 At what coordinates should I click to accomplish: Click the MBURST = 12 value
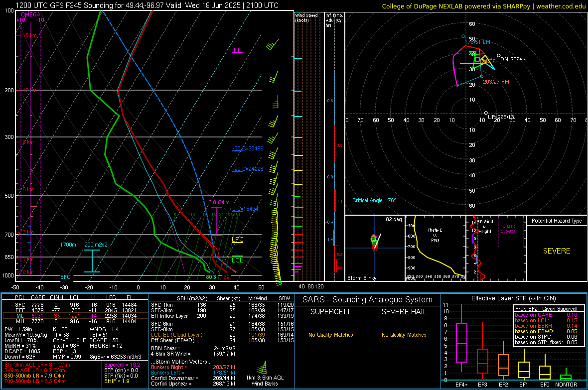coord(106,346)
